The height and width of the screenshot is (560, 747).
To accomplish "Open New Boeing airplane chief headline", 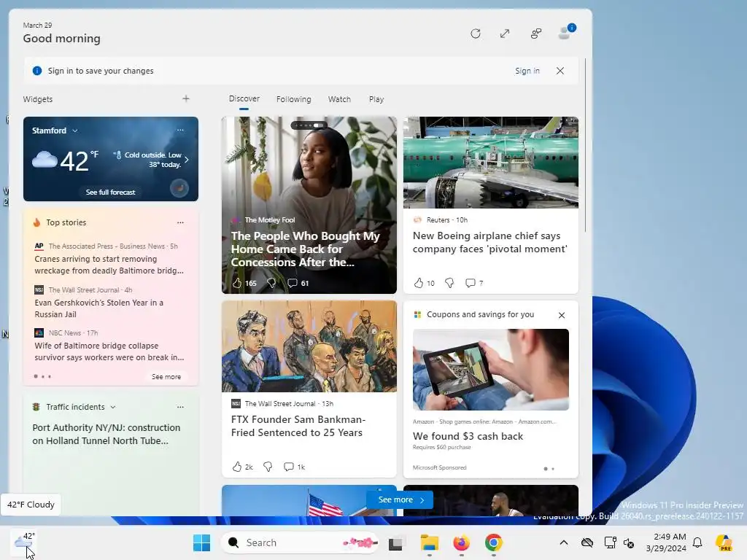I will (x=489, y=242).
